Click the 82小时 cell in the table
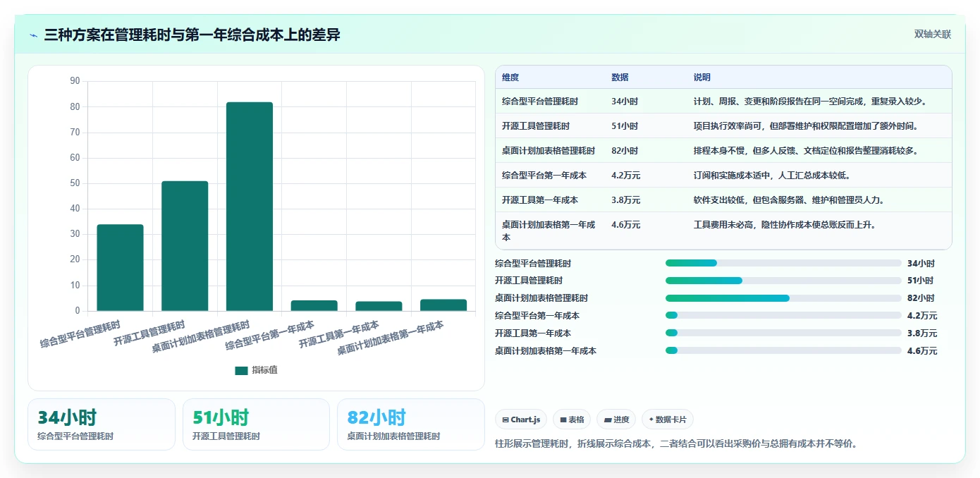 click(625, 151)
